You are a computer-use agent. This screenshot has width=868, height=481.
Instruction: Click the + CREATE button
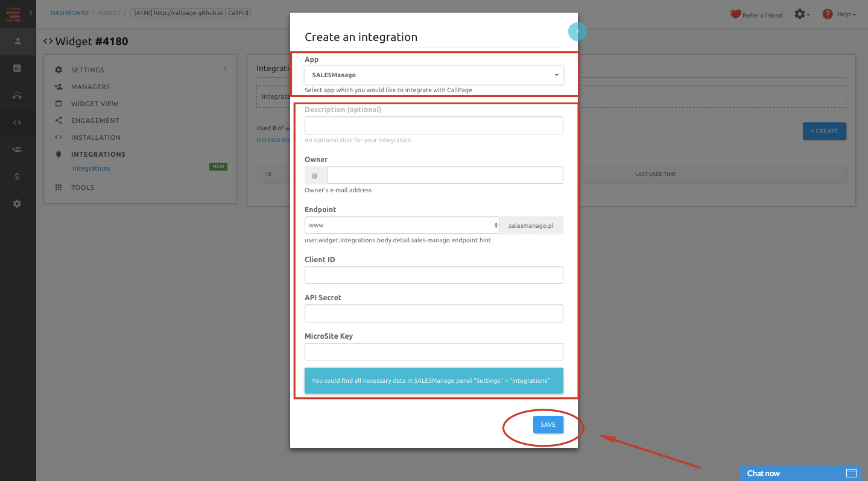coord(824,131)
